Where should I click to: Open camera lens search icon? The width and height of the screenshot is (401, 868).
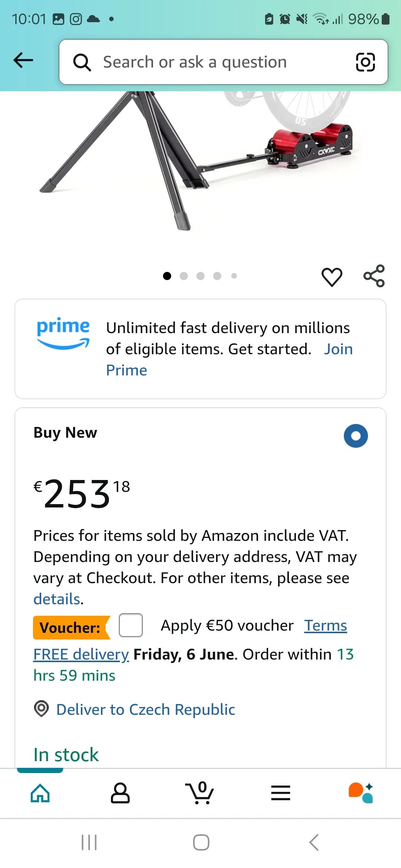(x=365, y=62)
